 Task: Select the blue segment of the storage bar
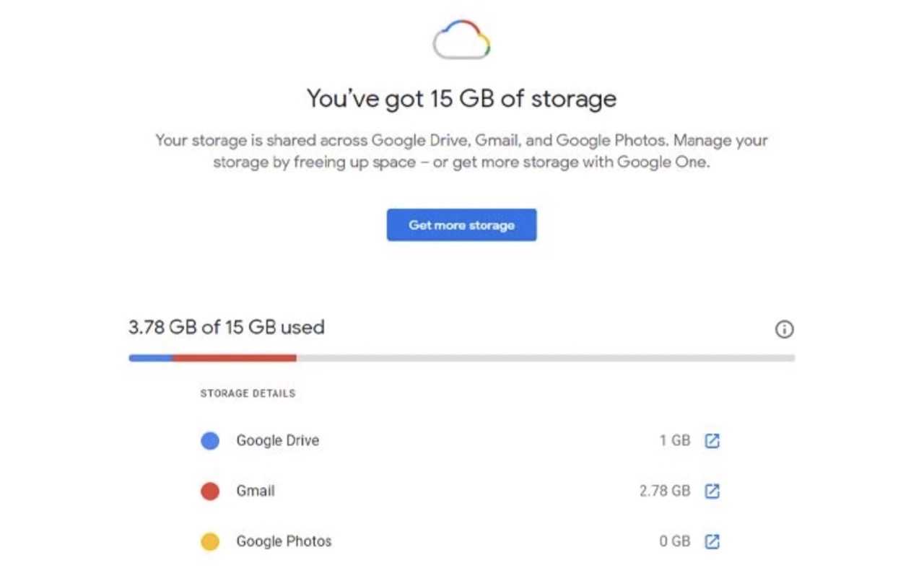(150, 358)
